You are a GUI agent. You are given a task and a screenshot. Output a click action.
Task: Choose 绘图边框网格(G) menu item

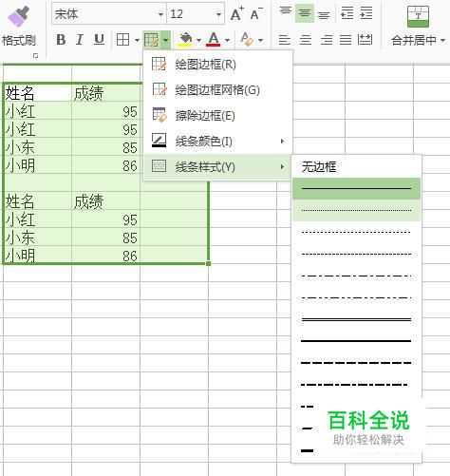218,90
